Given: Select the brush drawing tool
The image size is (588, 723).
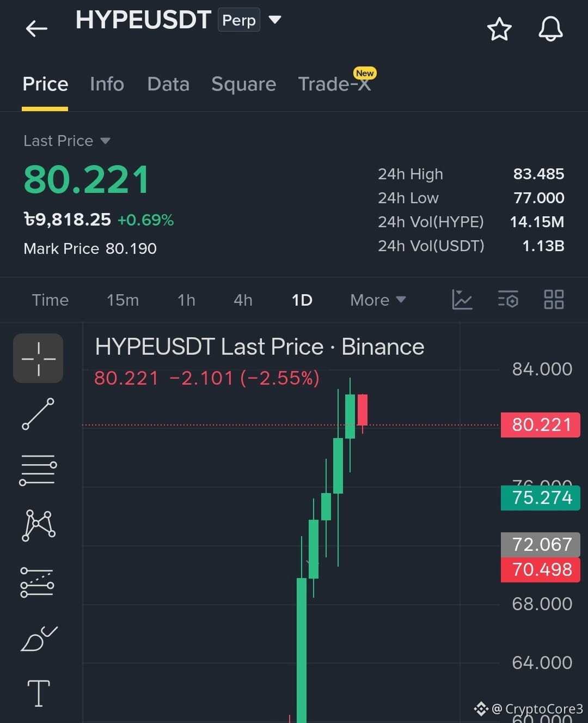Looking at the screenshot, I should 39,638.
